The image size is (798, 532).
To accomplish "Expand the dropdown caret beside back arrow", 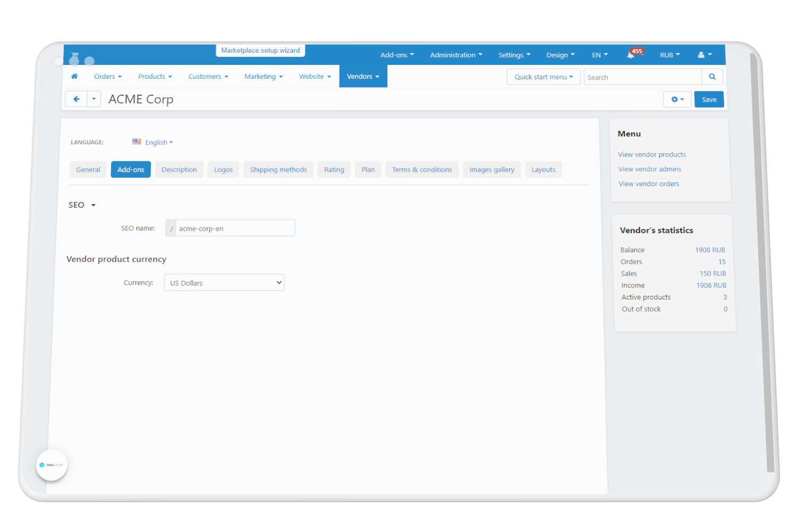I will coord(94,99).
